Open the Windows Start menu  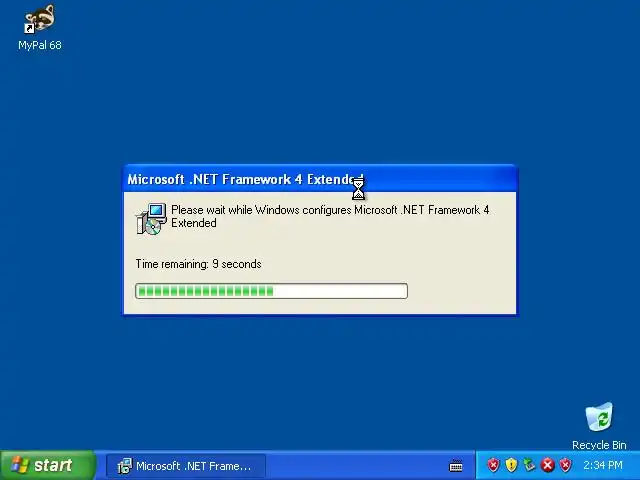click(x=48, y=465)
